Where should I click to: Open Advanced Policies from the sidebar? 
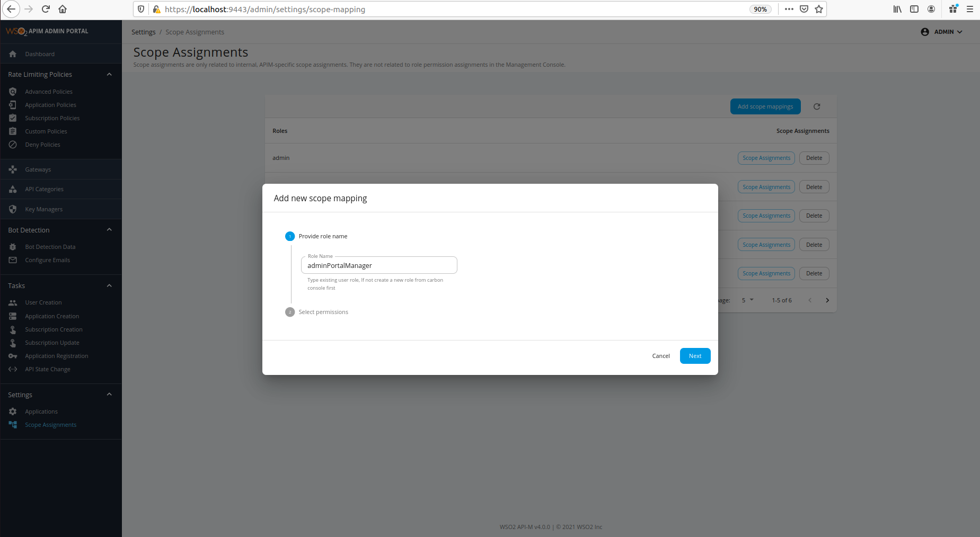pyautogui.click(x=49, y=91)
